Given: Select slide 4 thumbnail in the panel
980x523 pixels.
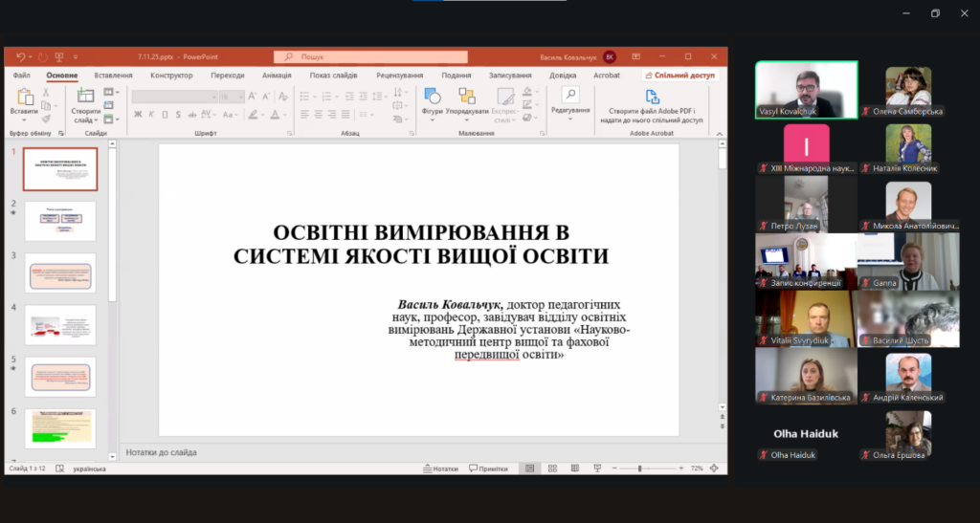Looking at the screenshot, I should click(x=59, y=324).
